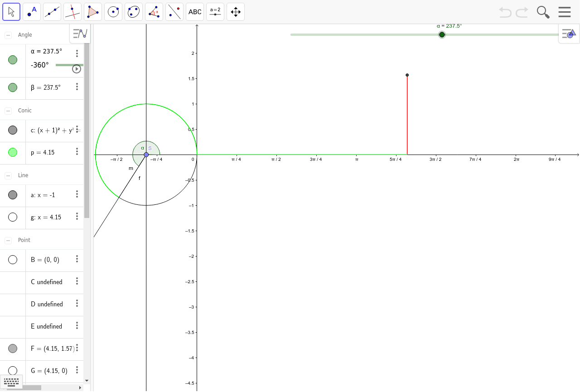
Task: Open options menu for p = 4.15
Action: [77, 152]
